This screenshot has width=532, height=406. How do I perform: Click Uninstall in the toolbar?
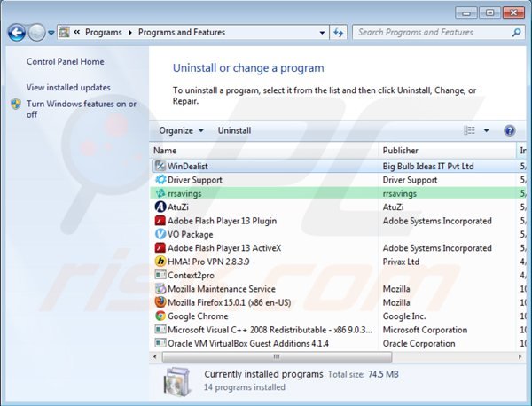click(234, 130)
